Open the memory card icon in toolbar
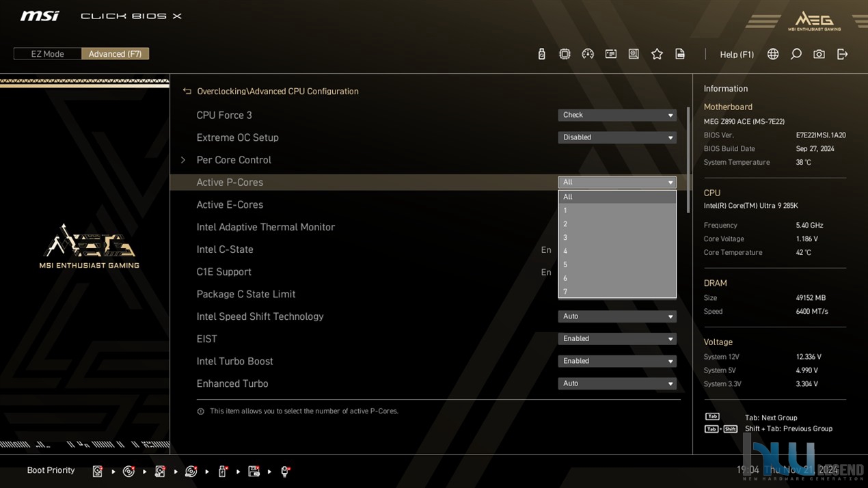Screen dimensions: 868x488 611,54
